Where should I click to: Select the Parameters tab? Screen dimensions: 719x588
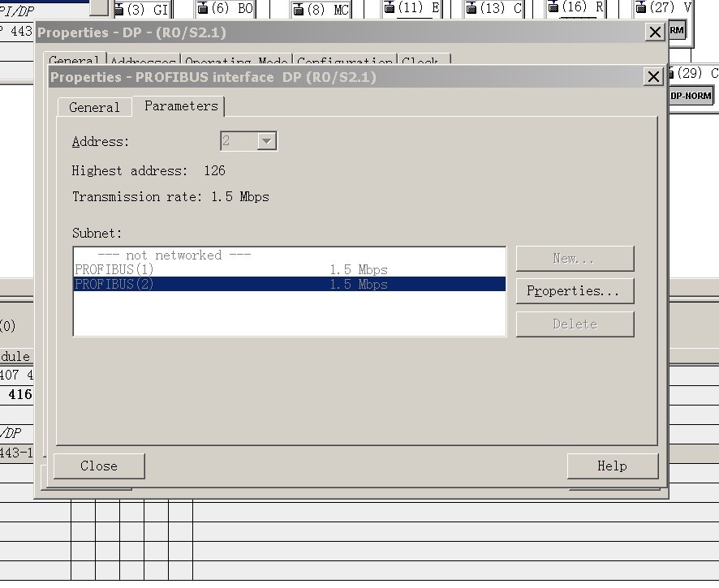pos(180,106)
